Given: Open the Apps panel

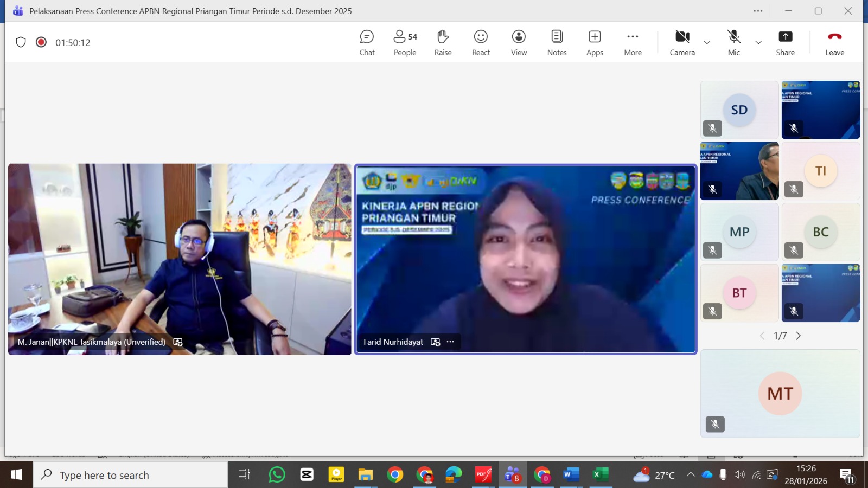Looking at the screenshot, I should coord(595,43).
